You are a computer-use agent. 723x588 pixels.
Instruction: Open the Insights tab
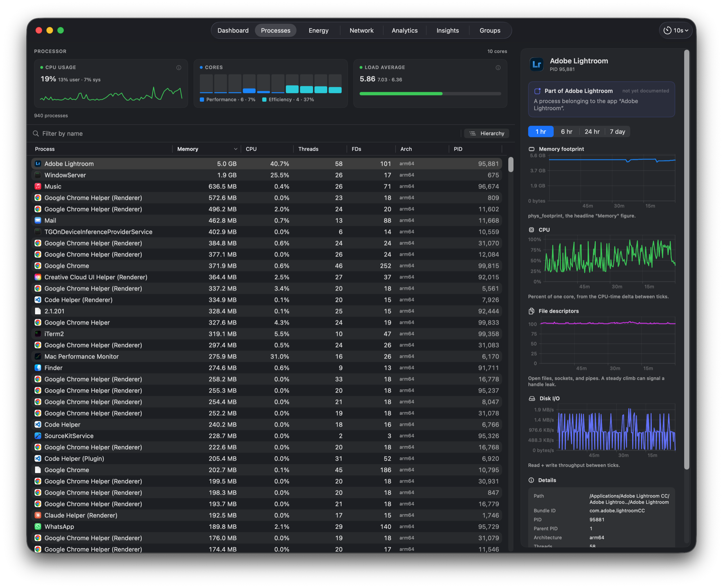point(448,30)
